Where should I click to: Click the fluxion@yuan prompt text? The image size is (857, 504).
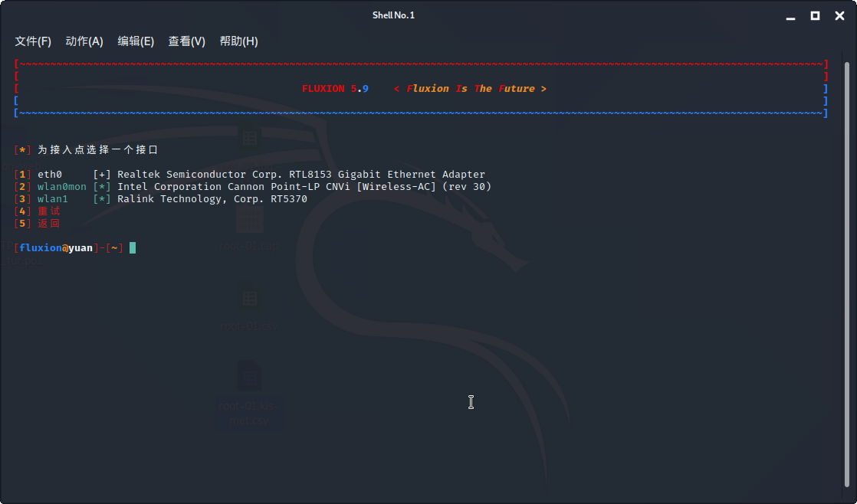pyautogui.click(x=56, y=248)
